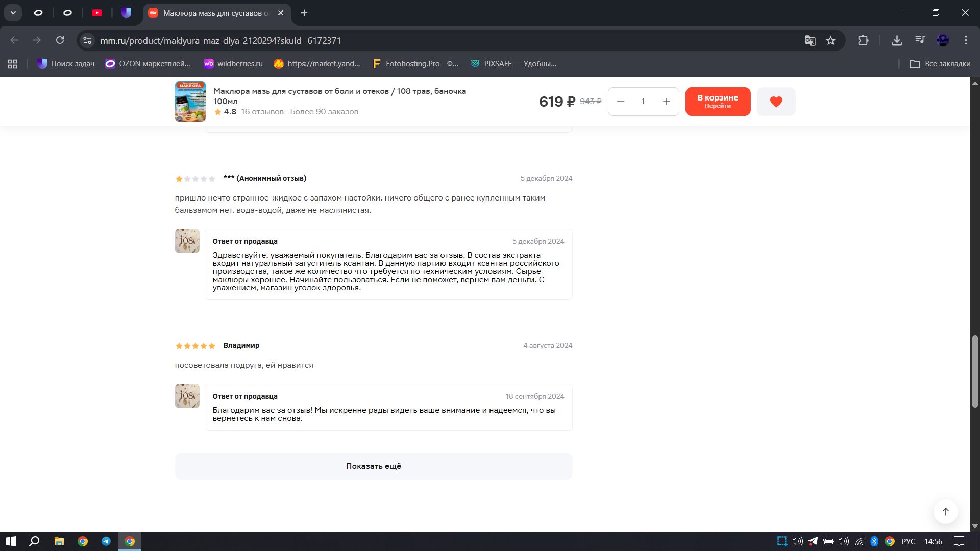Screen dimensions: 980x551
Task: Click the scroll-to-top arrow button
Action: tap(945, 511)
